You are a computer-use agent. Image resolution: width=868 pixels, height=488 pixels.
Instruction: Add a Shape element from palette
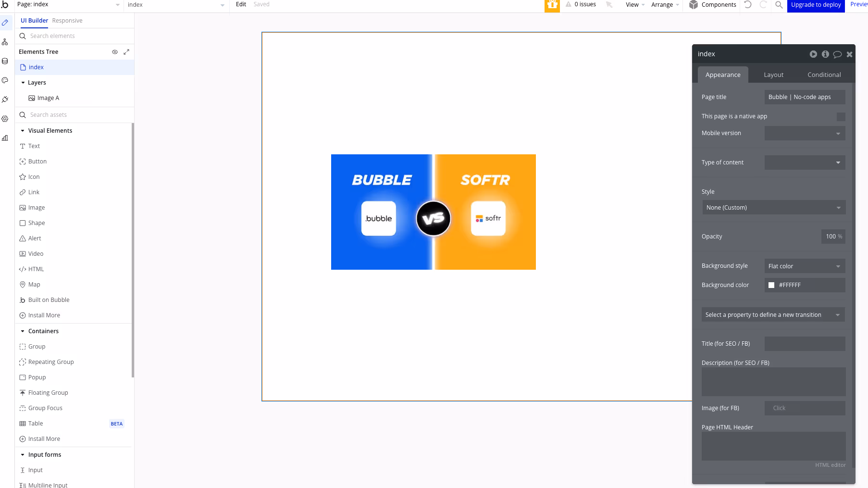click(x=37, y=223)
